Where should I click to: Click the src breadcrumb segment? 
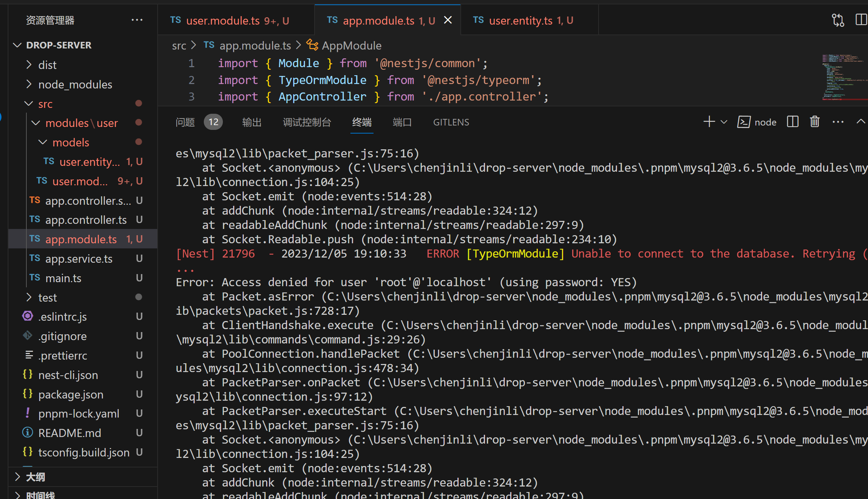pyautogui.click(x=179, y=45)
